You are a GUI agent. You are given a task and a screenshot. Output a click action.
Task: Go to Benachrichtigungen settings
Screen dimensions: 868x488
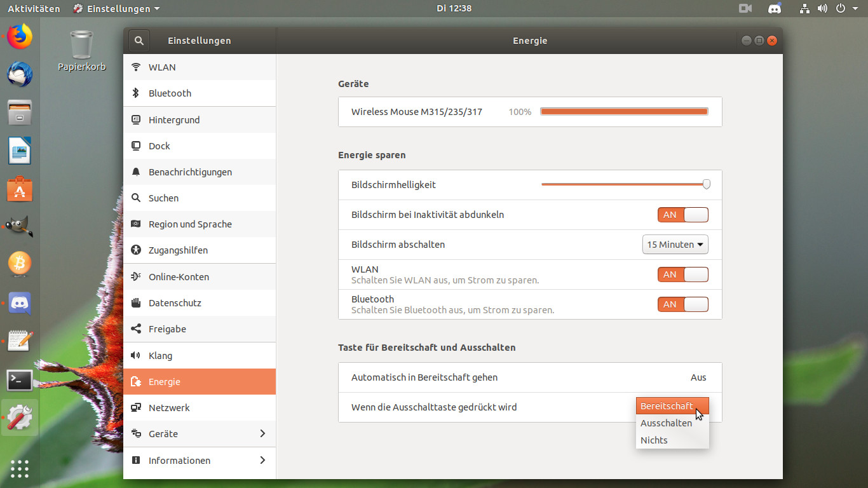200,172
